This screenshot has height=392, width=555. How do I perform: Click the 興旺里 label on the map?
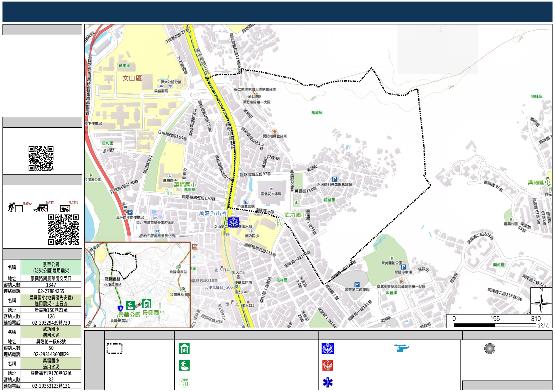[x=537, y=97]
